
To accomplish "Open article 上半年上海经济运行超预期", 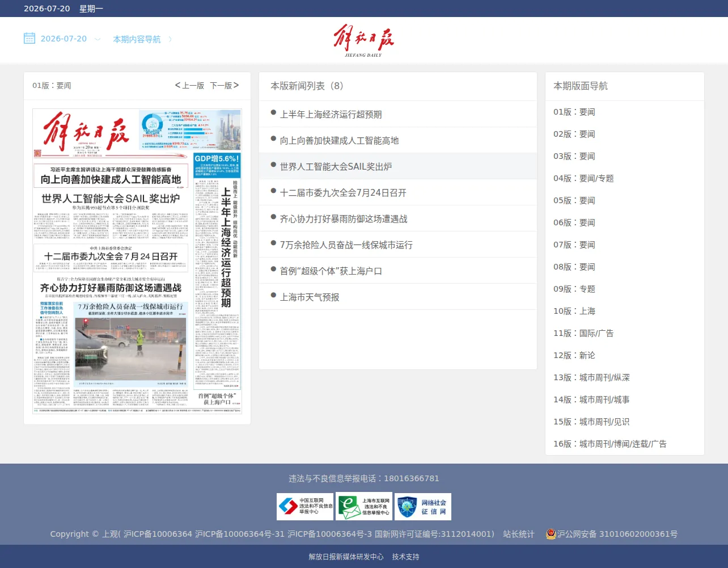I will coord(331,114).
